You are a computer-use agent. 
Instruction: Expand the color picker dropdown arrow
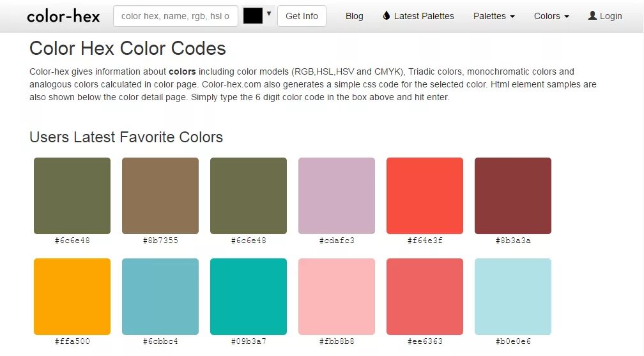270,14
